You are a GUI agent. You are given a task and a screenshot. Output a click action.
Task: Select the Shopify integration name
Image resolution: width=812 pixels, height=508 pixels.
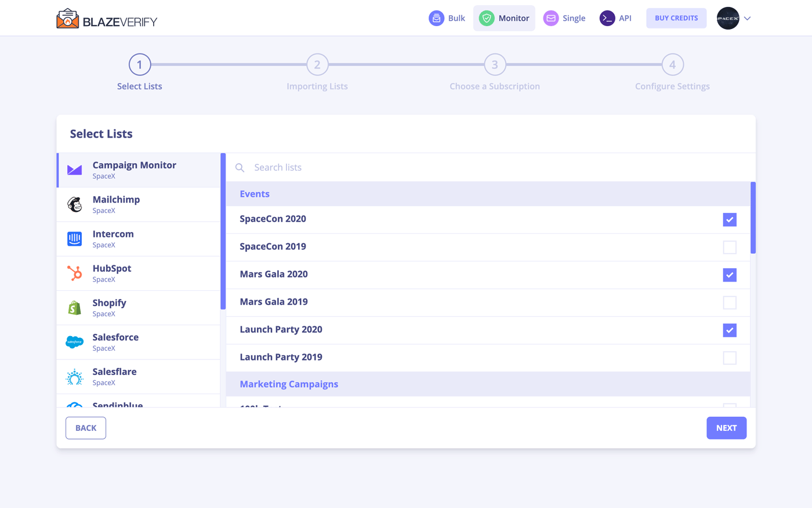pos(109,302)
